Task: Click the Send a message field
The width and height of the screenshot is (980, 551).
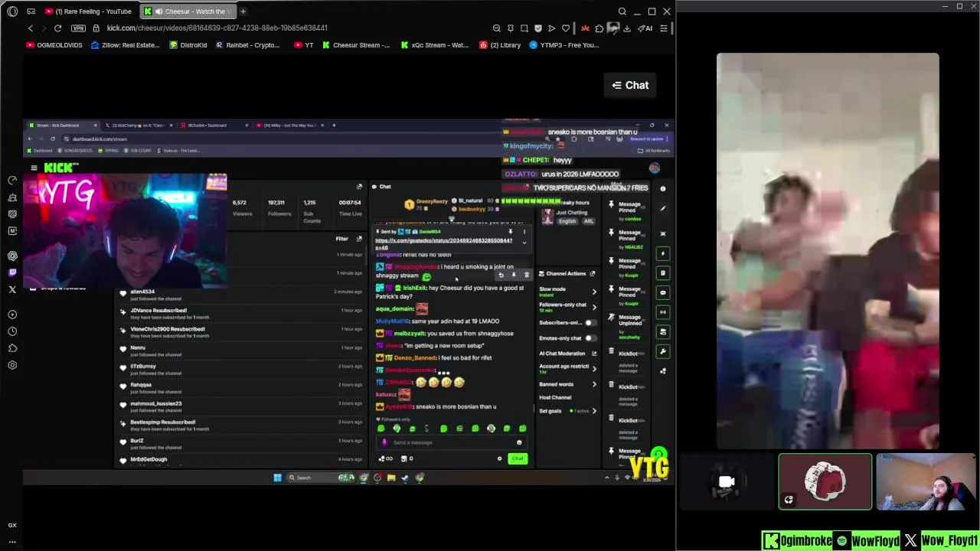Action: pos(452,442)
